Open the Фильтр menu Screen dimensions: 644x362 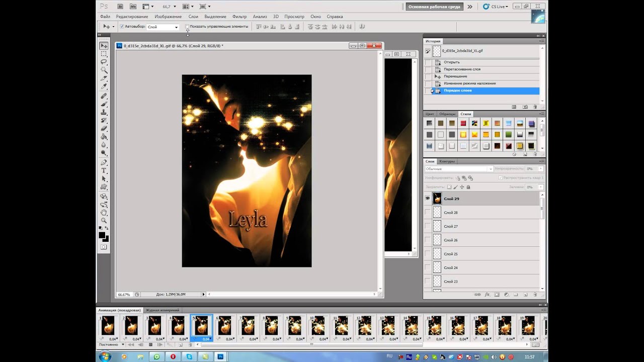coord(239,17)
